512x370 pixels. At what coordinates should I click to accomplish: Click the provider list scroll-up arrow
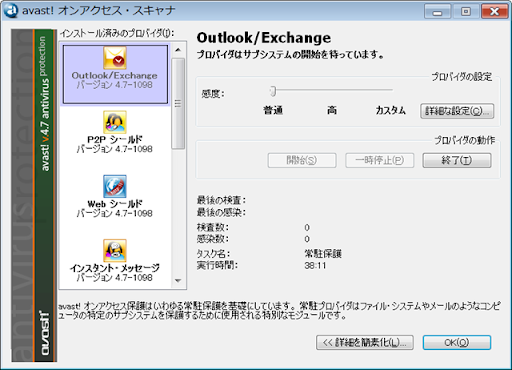point(178,50)
